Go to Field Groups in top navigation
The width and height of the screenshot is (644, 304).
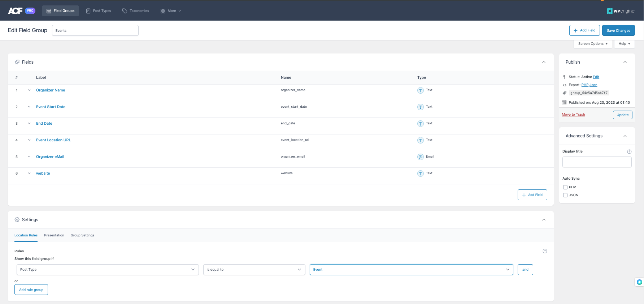pos(61,11)
